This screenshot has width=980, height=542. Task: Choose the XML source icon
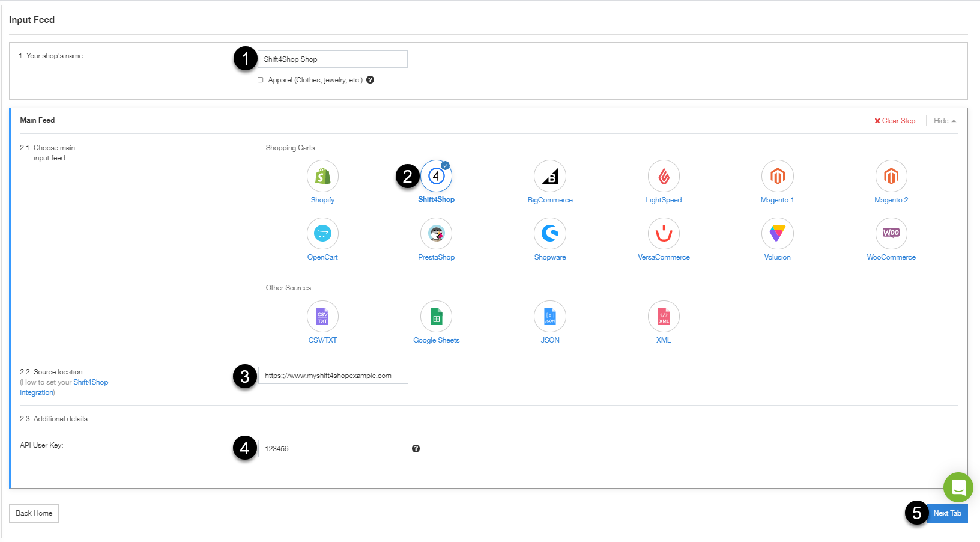pyautogui.click(x=664, y=316)
